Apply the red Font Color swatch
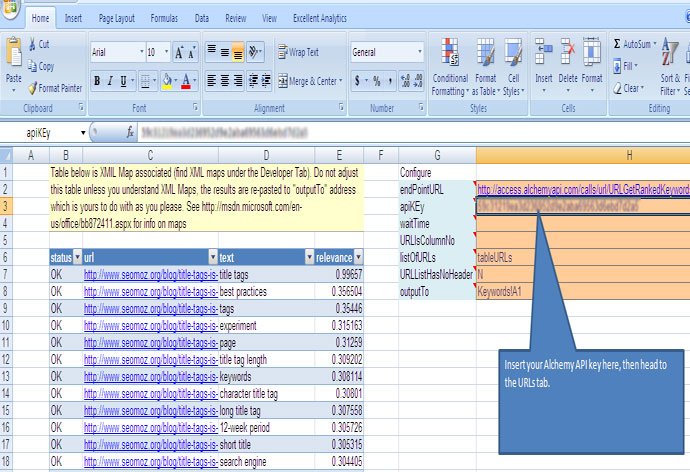690x472 pixels. (x=186, y=81)
